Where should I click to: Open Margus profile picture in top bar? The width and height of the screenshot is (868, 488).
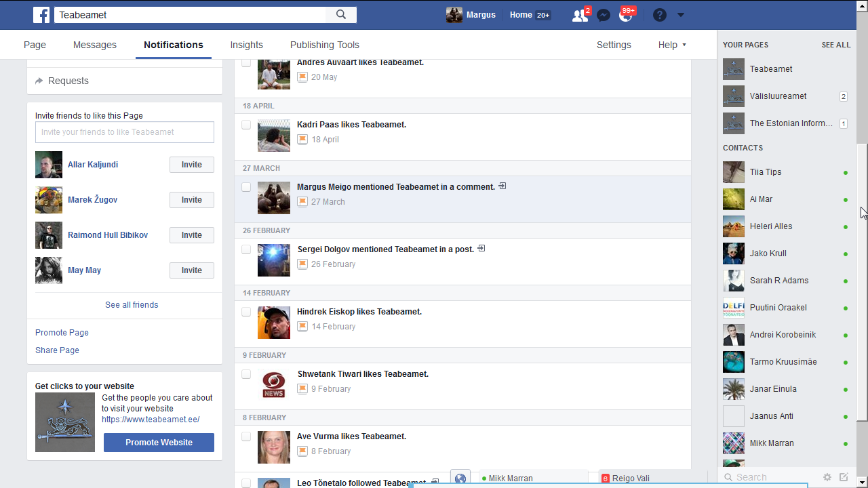(454, 15)
